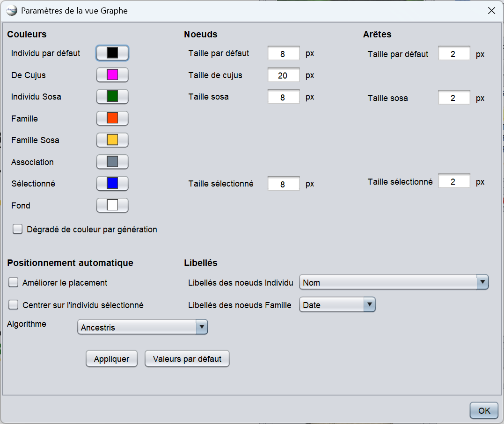
Task: Click the Appliquer button
Action: (111, 359)
